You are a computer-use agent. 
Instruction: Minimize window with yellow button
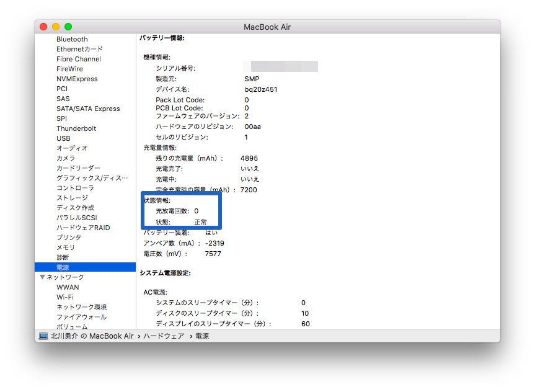point(56,27)
